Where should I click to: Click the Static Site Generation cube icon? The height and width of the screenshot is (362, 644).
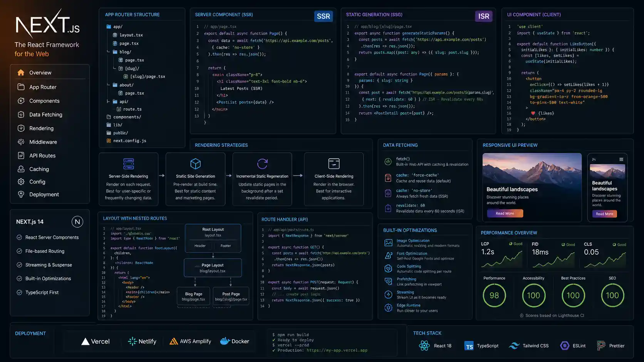196,163
